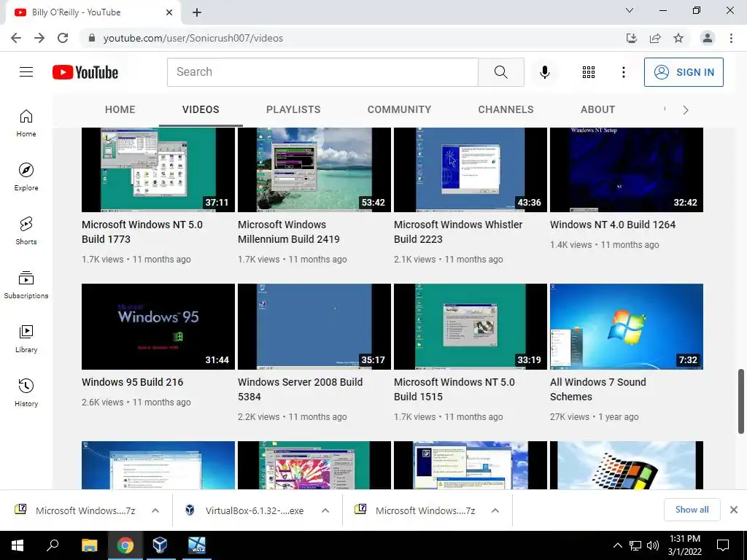Open Shorts in the sidebar
This screenshot has width=747, height=560.
[x=26, y=231]
